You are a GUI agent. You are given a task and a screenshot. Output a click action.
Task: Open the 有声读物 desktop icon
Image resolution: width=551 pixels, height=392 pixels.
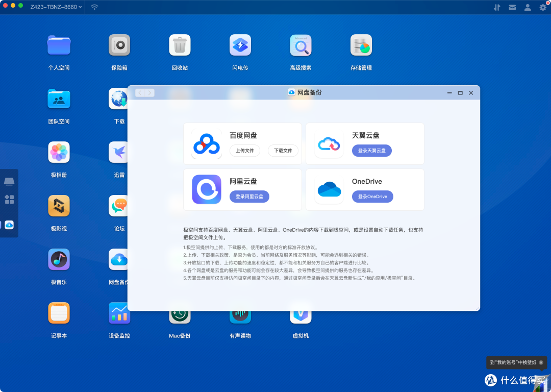pyautogui.click(x=240, y=317)
